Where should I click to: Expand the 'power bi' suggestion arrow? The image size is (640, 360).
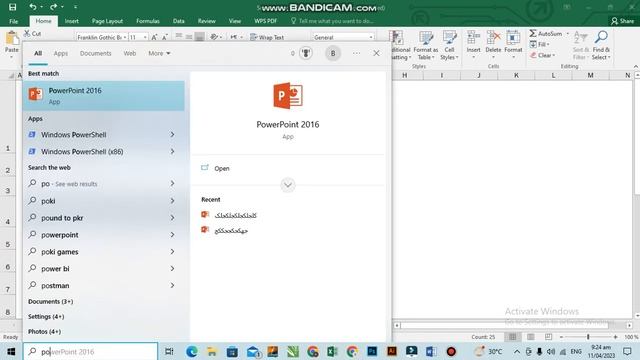[x=172, y=269]
